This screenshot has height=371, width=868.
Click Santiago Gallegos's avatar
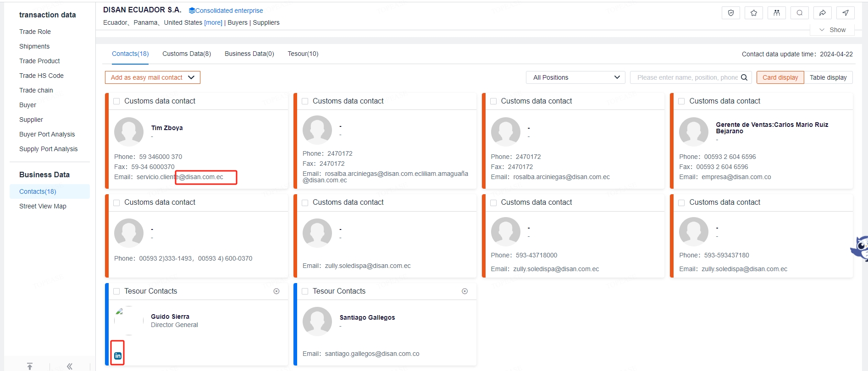tap(317, 322)
